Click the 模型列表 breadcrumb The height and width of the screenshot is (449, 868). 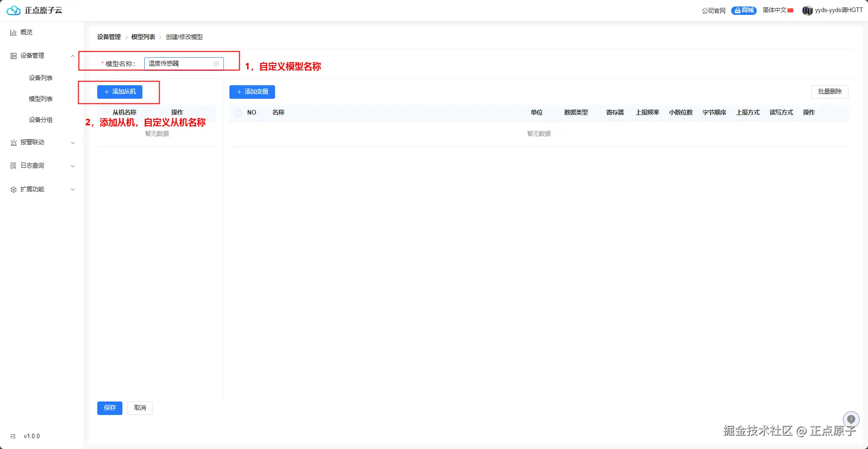[143, 37]
